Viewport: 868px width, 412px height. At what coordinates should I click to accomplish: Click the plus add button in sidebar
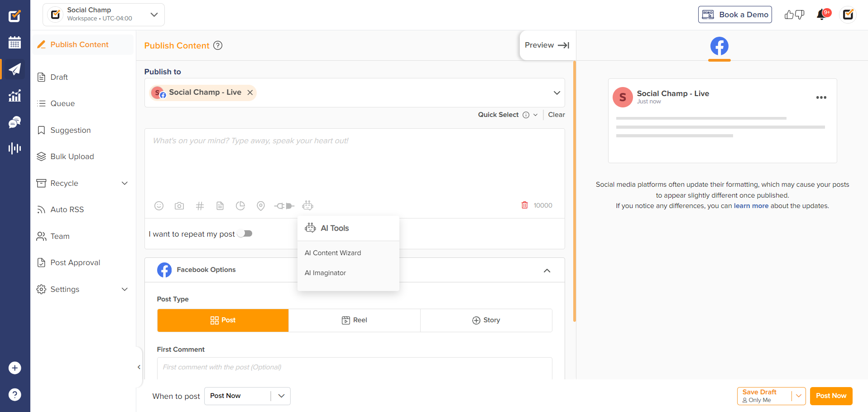(15, 368)
